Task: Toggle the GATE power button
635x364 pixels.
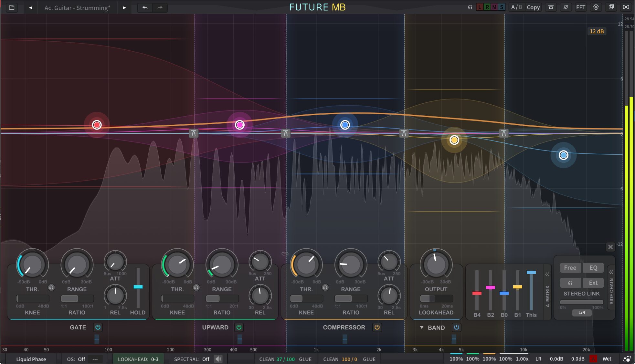Action: 98,327
